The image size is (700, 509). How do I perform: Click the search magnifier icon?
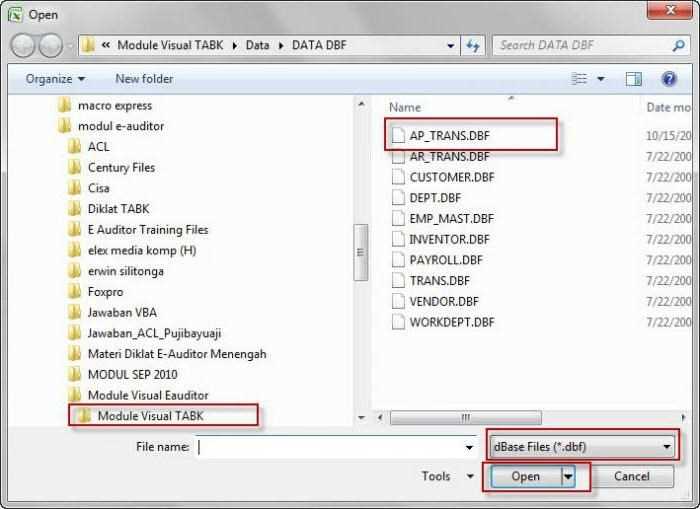coord(679,45)
